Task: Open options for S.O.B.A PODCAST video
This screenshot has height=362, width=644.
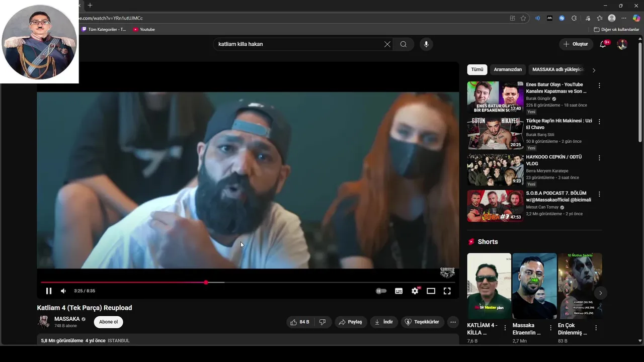Action: 599,194
